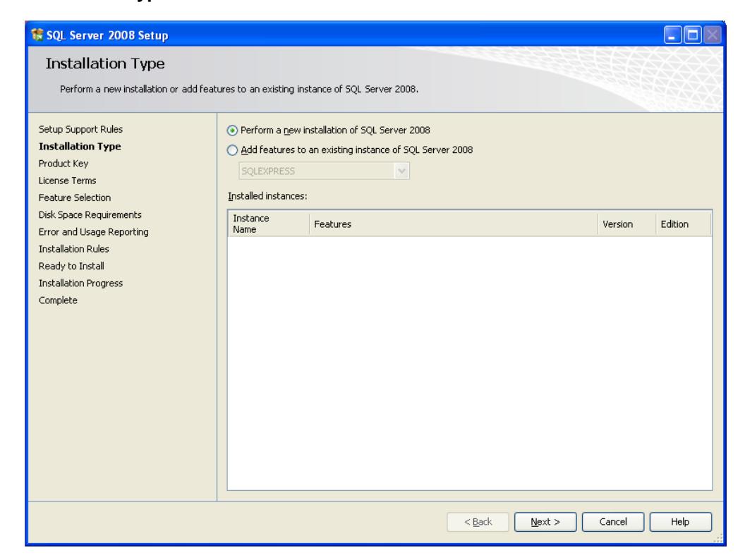
Task: Click the Next button
Action: click(x=545, y=521)
